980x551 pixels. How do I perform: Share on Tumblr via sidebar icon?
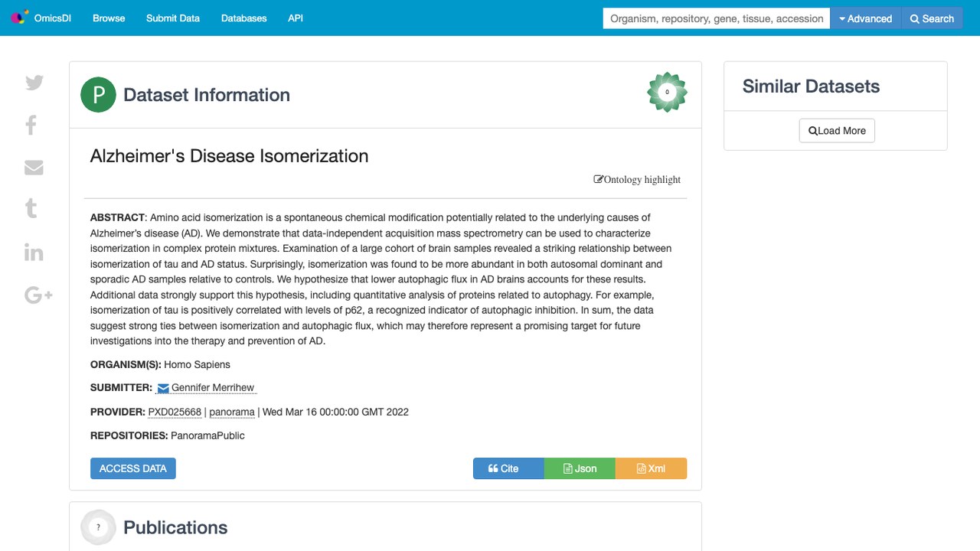coord(31,208)
